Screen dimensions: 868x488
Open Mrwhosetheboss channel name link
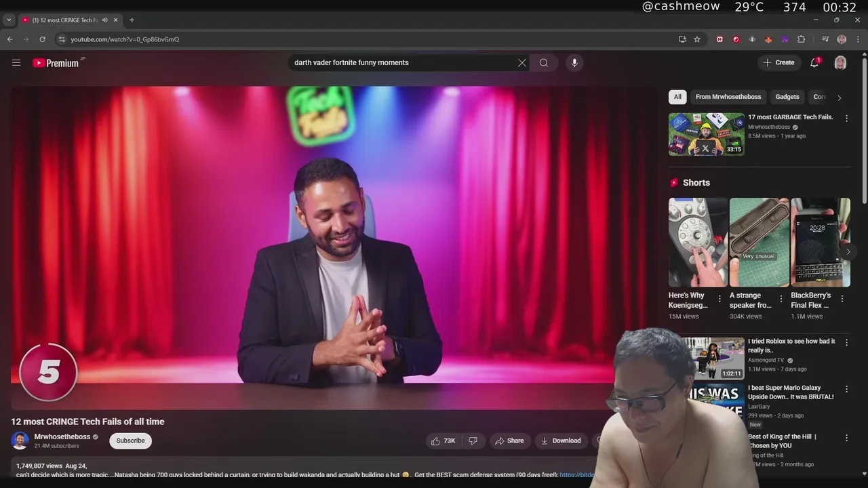tap(62, 436)
